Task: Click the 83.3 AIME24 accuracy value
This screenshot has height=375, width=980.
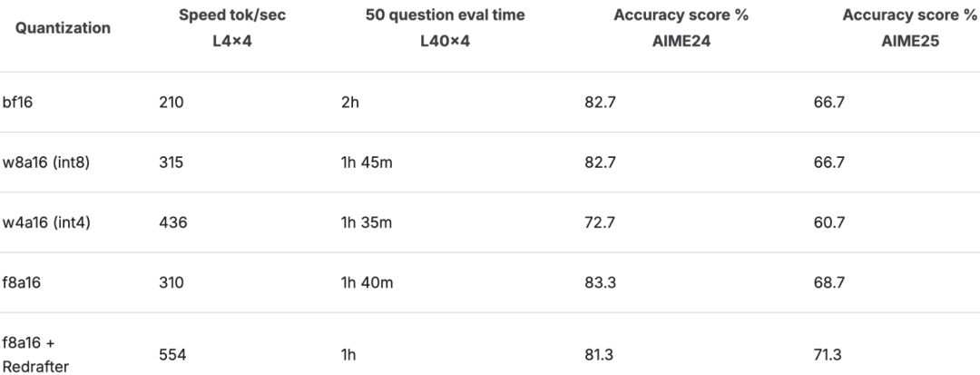Action: tap(601, 282)
